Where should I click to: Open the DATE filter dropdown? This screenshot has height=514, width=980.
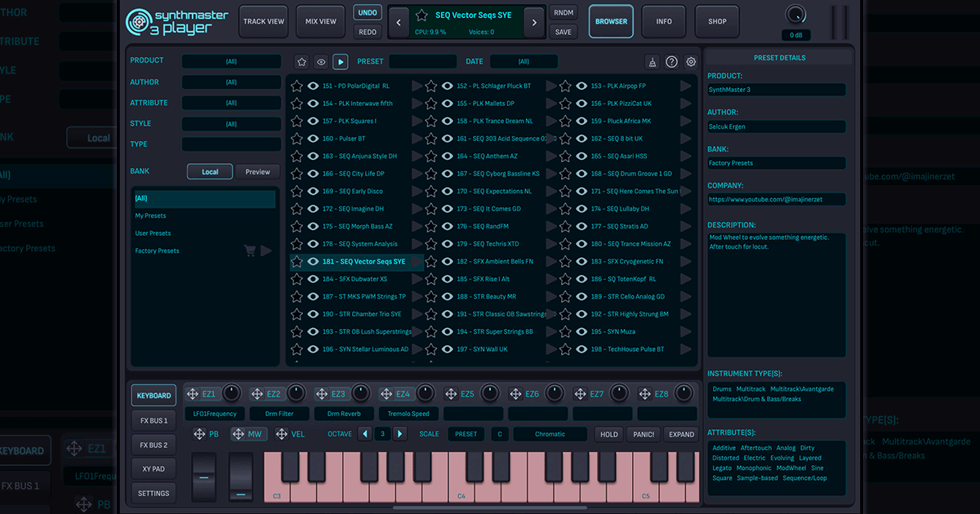click(x=523, y=62)
